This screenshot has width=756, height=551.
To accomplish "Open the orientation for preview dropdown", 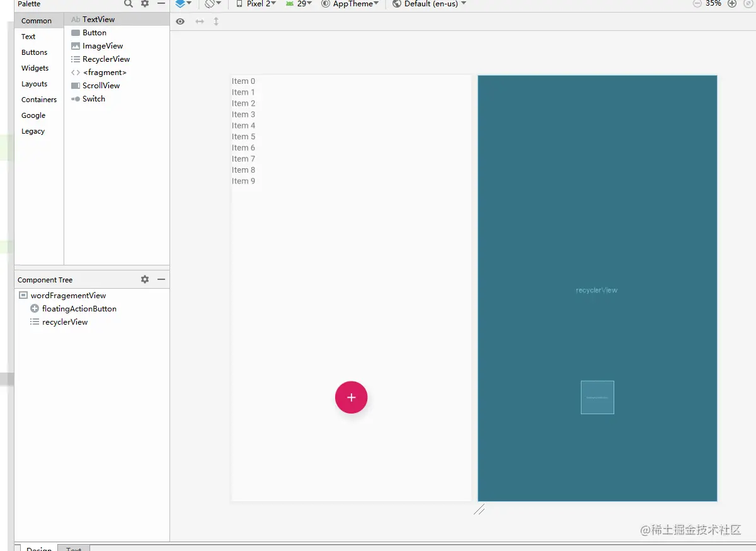I will coord(213,4).
